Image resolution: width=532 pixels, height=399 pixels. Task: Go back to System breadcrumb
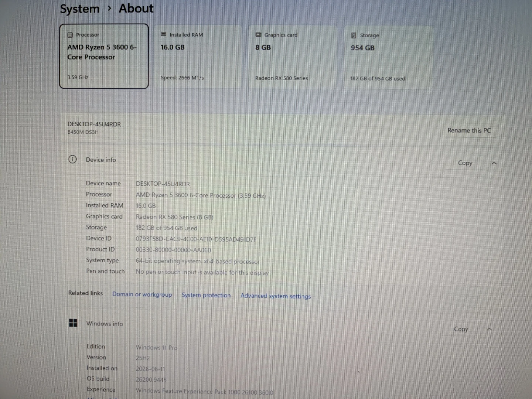coord(80,9)
